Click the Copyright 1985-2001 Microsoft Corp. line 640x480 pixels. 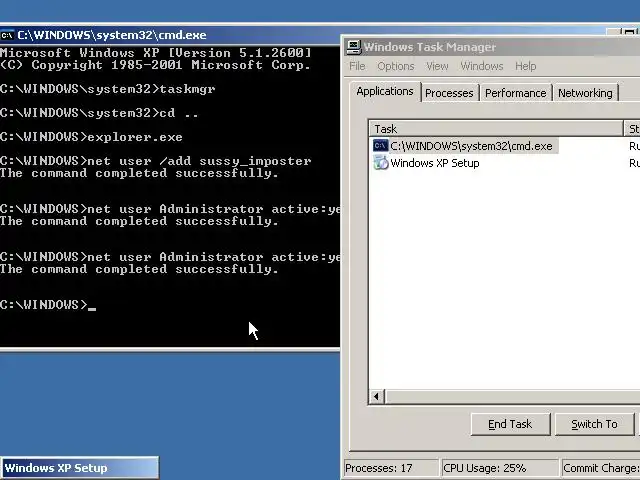coord(156,65)
